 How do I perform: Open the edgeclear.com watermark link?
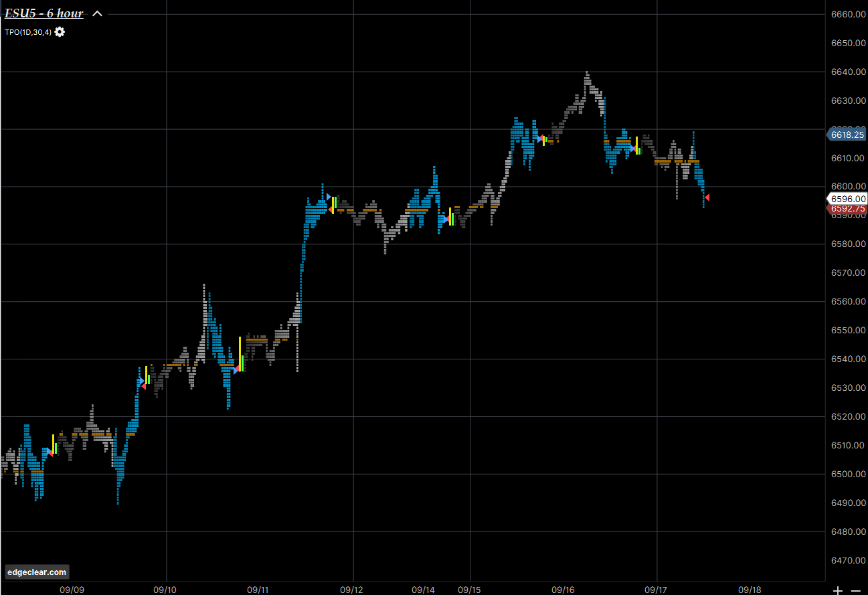pos(37,572)
